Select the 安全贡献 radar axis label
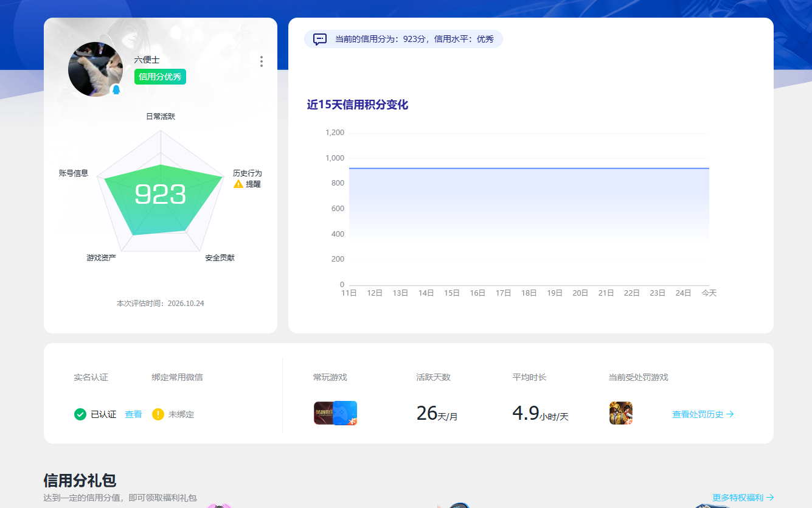 220,258
